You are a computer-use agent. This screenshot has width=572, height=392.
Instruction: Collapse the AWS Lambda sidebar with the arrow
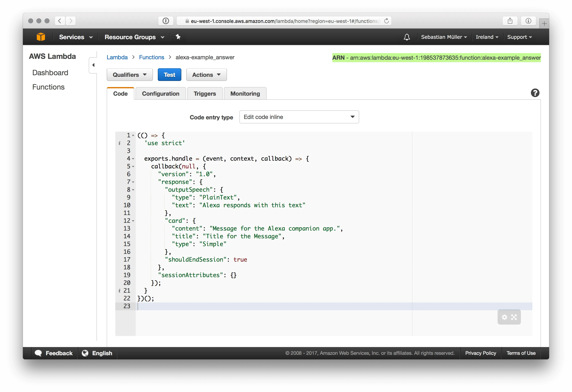point(93,65)
